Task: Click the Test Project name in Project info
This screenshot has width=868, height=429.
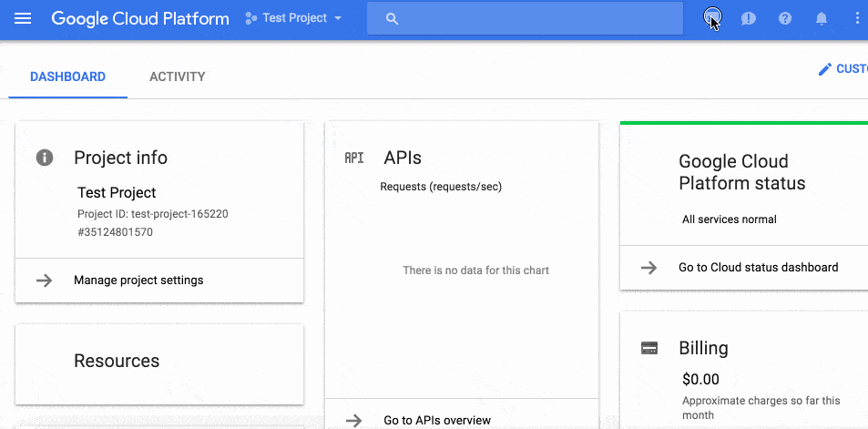Action: (x=117, y=192)
